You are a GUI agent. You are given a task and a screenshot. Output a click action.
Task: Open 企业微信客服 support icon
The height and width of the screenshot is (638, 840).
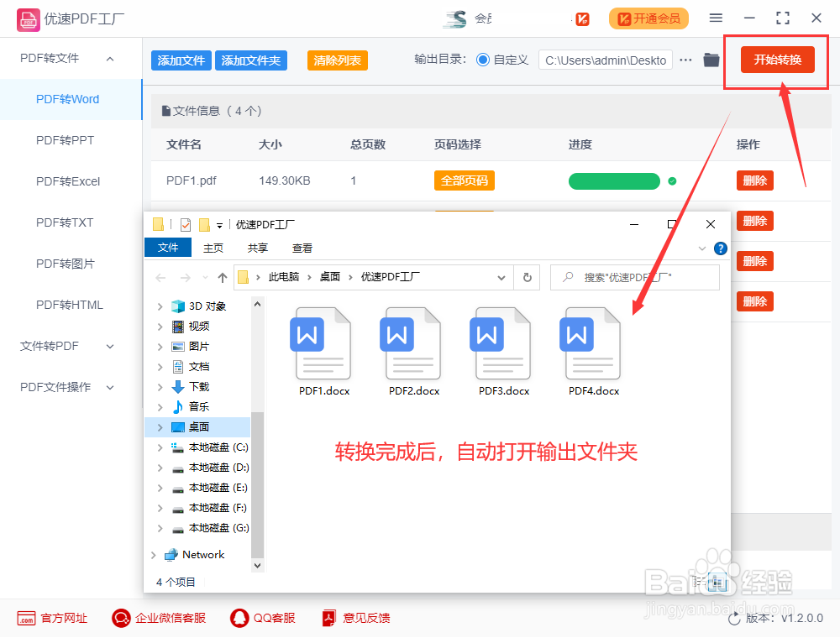click(121, 618)
